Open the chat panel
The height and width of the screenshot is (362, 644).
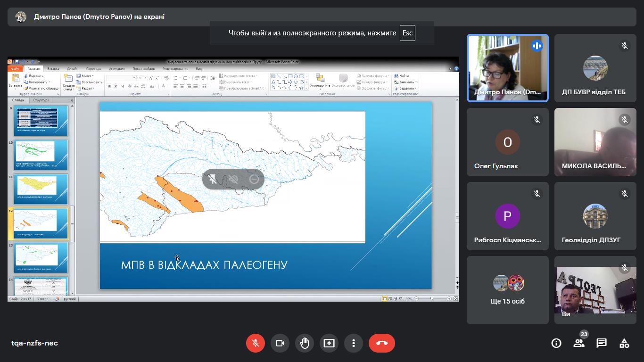(602, 343)
